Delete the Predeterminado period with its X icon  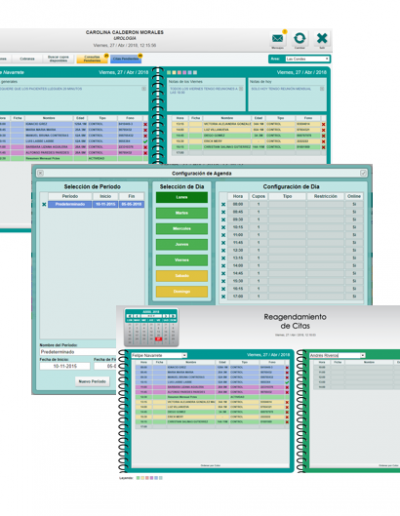pos(44,204)
